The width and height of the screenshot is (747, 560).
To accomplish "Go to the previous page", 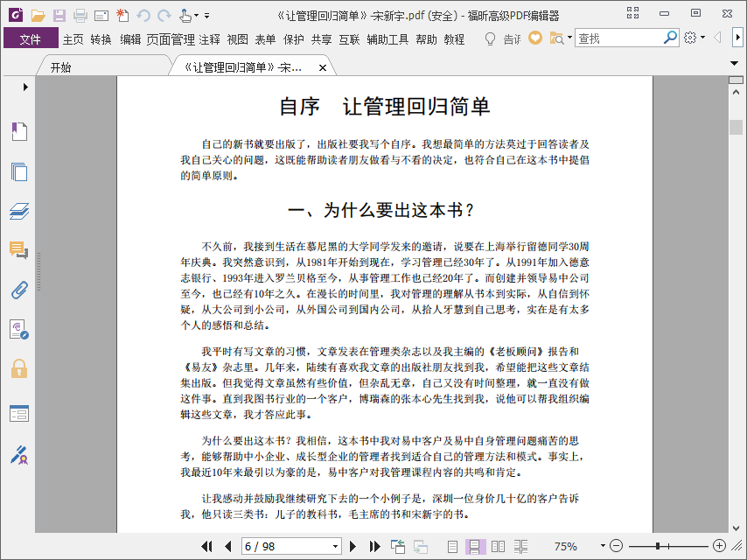I will (x=228, y=546).
